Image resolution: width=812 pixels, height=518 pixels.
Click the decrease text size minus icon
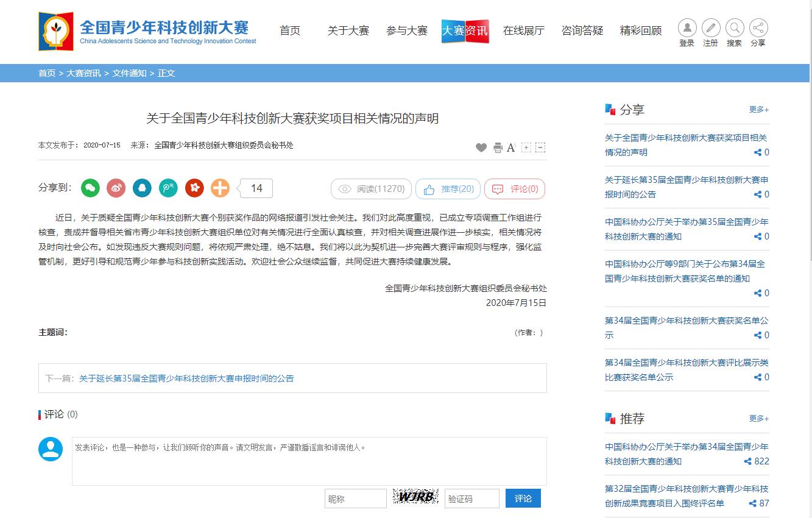[x=540, y=147]
